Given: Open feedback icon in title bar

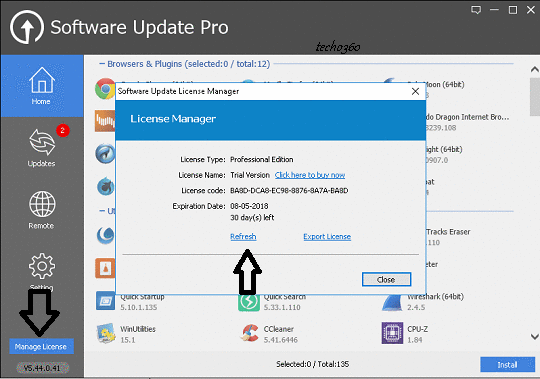Looking at the screenshot, I should tap(476, 10).
